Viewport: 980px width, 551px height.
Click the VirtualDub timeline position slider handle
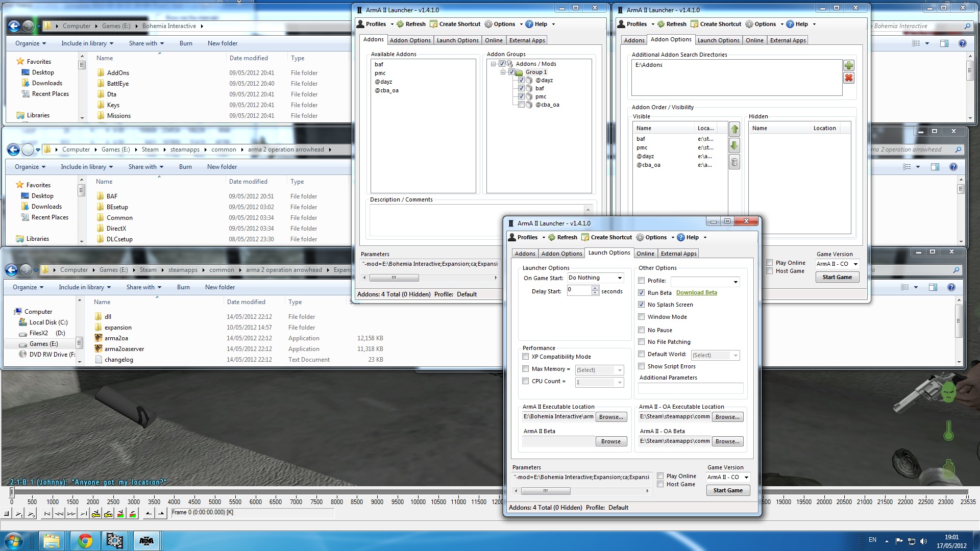11,492
